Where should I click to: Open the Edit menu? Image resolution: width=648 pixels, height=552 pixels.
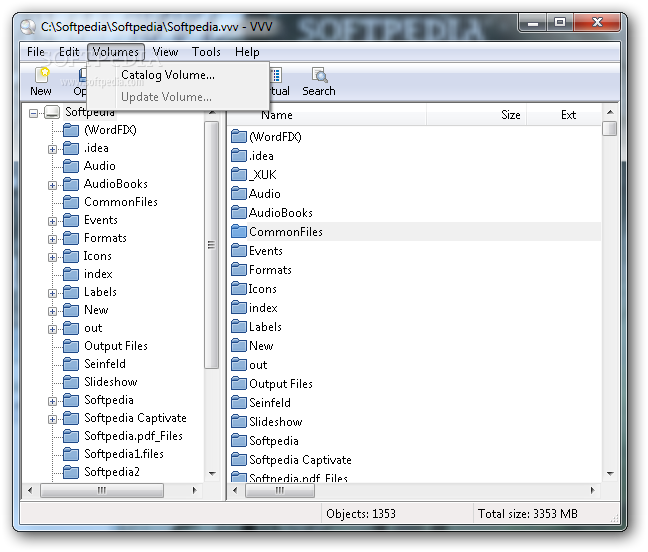pyautogui.click(x=69, y=52)
